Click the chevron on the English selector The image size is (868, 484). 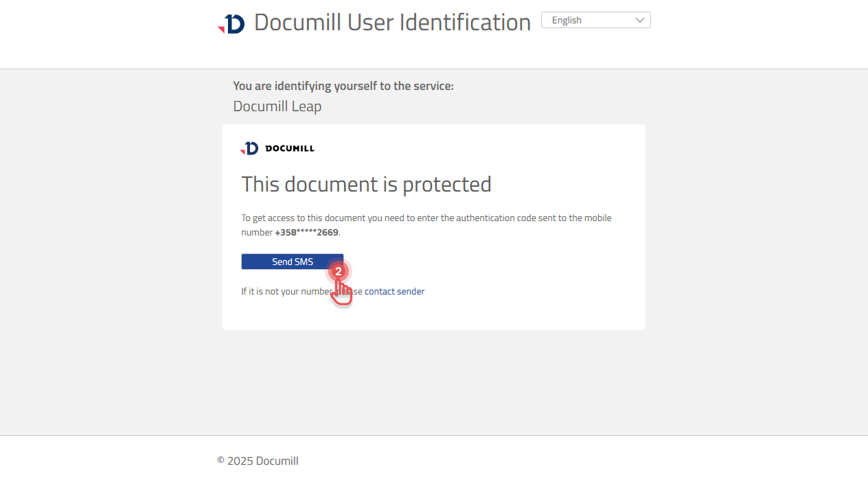tap(640, 20)
